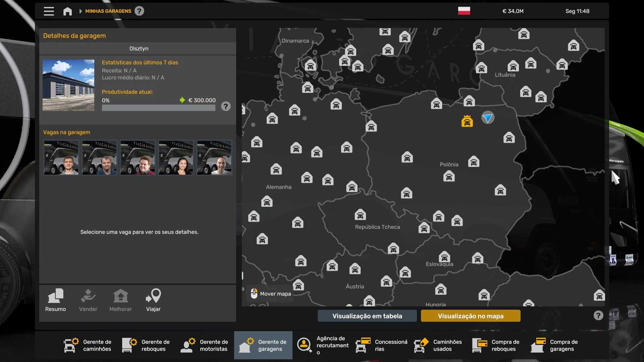Click the Resumo summary icon

[56, 300]
